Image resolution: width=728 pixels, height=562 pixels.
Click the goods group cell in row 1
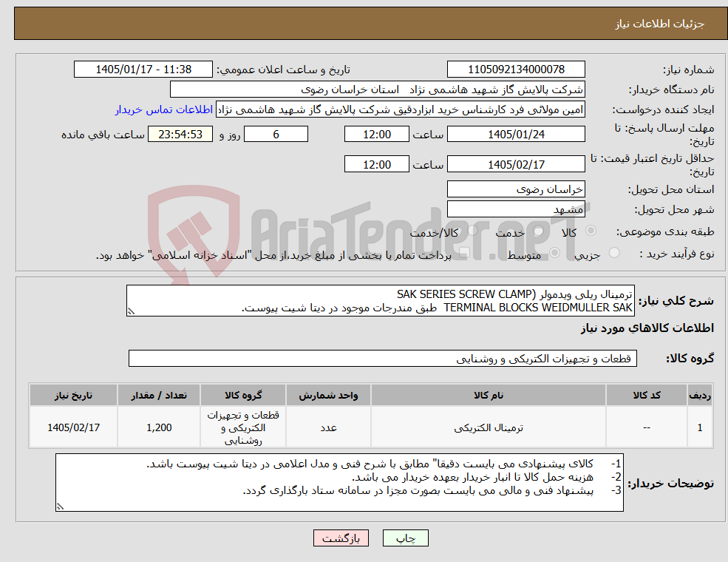tap(243, 427)
